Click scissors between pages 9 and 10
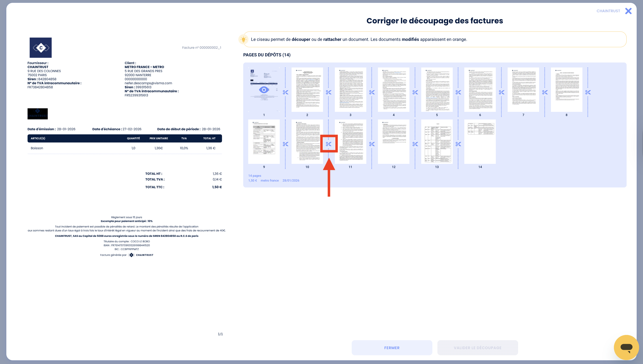The height and width of the screenshot is (364, 643). point(285,144)
